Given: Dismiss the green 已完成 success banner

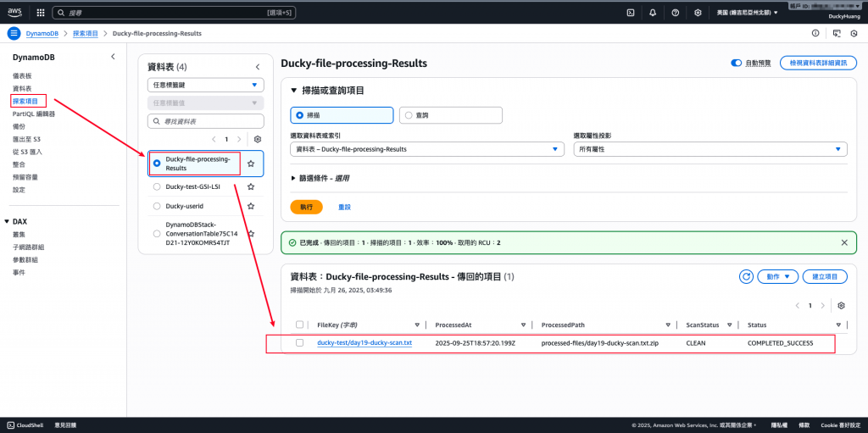Looking at the screenshot, I should (x=844, y=242).
